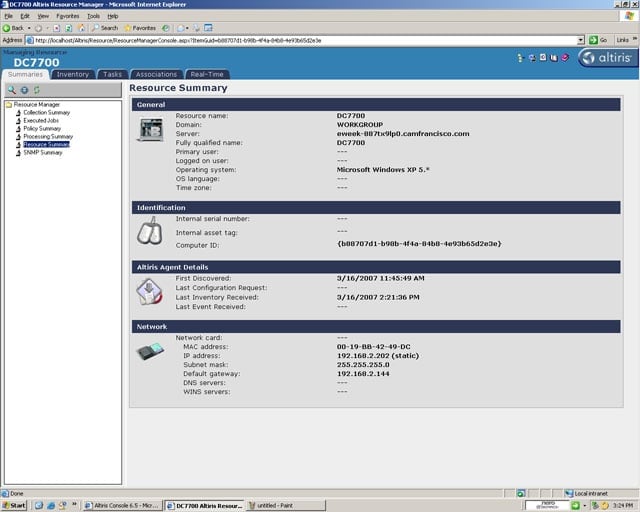Click the pink checkmark icon in Altiris header
Viewport: 640px width, 512px height.
point(565,58)
